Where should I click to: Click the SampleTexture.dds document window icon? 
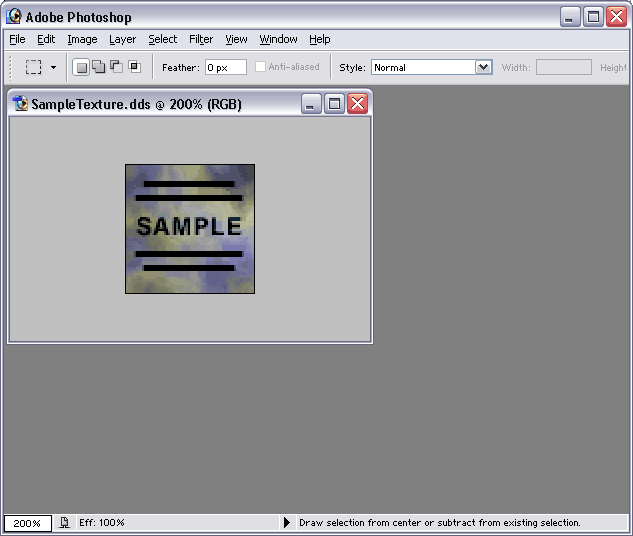(20, 103)
